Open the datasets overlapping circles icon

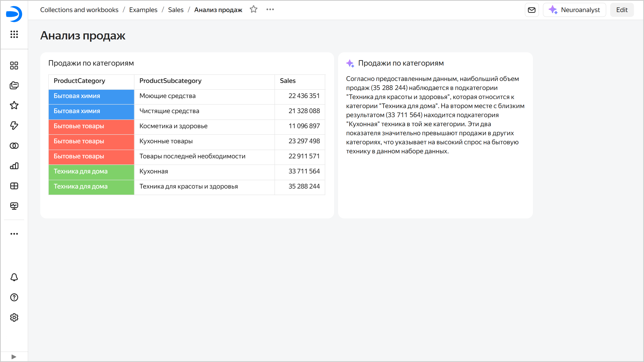(14, 146)
